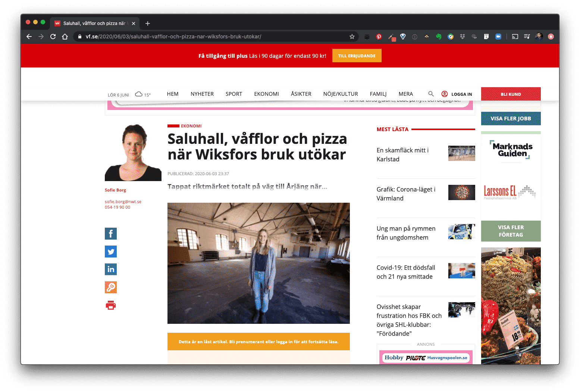Image resolution: width=580 pixels, height=392 pixels.
Task: Open Ovisshet skapar frustration article
Action: point(409,320)
